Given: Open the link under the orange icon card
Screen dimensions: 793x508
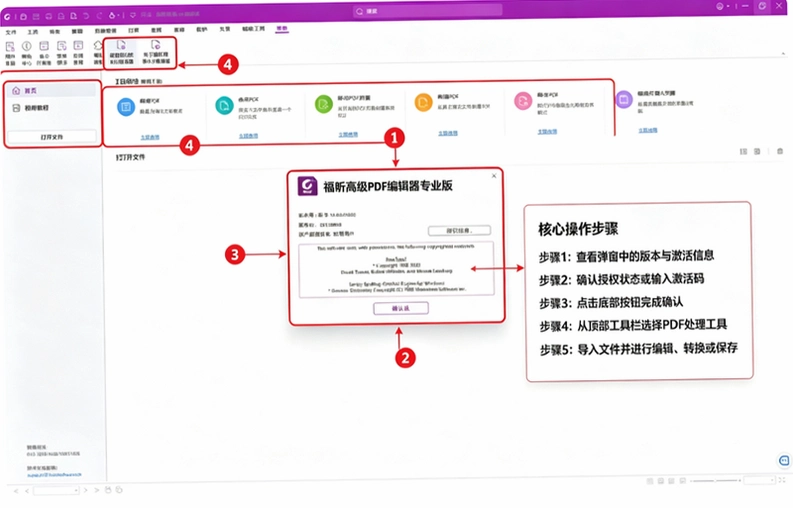Looking at the screenshot, I should point(448,133).
